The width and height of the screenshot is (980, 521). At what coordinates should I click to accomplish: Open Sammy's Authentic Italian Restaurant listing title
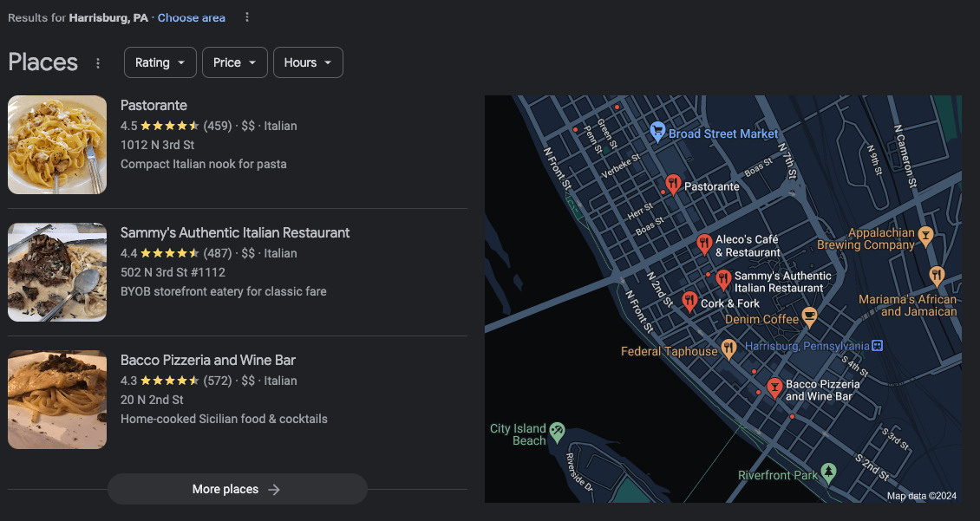tap(235, 232)
